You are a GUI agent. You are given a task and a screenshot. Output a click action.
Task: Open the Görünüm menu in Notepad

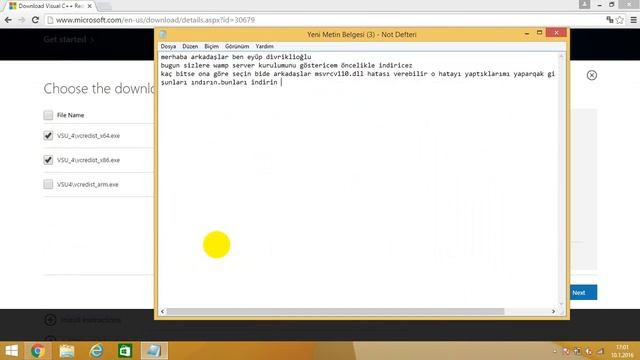(x=237, y=47)
